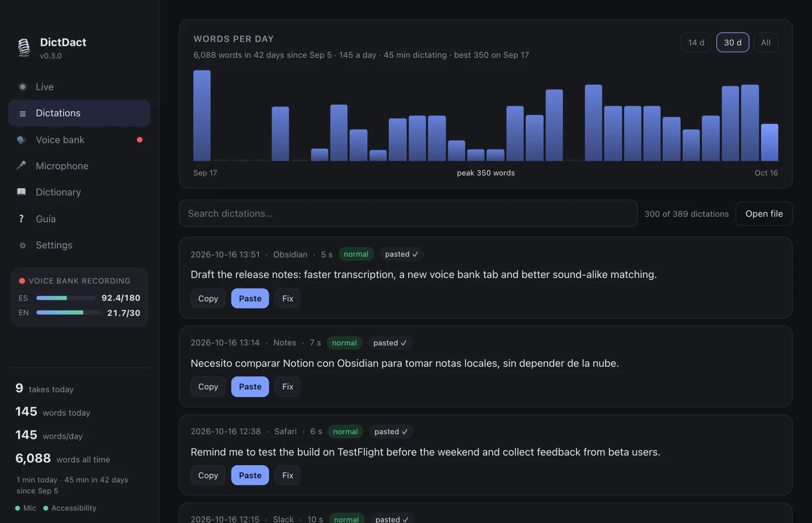Paste the Obsidian release notes dictation
This screenshot has height=523, width=812.
coord(250,298)
